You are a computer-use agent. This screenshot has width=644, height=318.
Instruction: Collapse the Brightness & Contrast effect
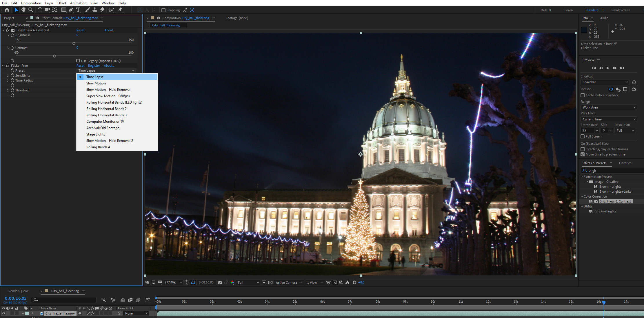pyautogui.click(x=3, y=30)
